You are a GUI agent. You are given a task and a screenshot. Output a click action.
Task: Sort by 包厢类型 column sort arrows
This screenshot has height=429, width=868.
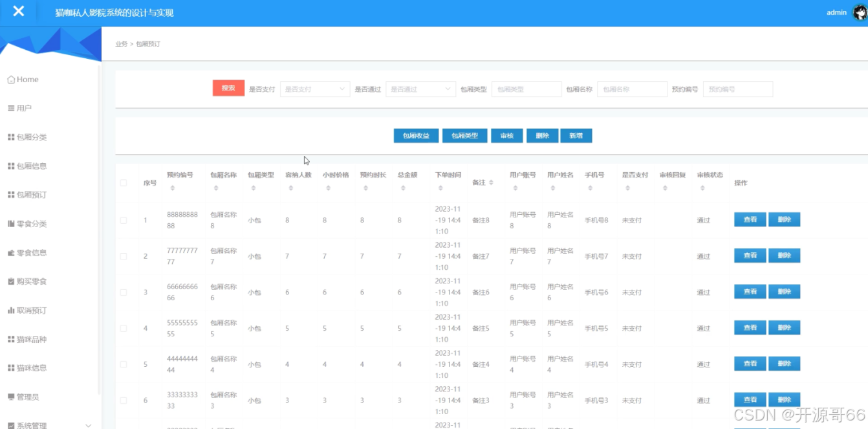click(253, 188)
